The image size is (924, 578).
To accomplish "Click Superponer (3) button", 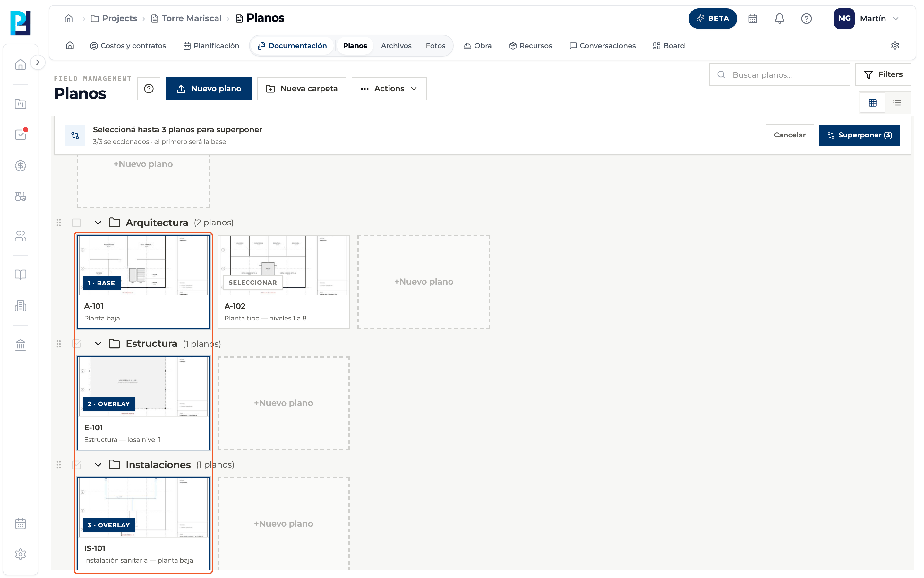I will [860, 135].
